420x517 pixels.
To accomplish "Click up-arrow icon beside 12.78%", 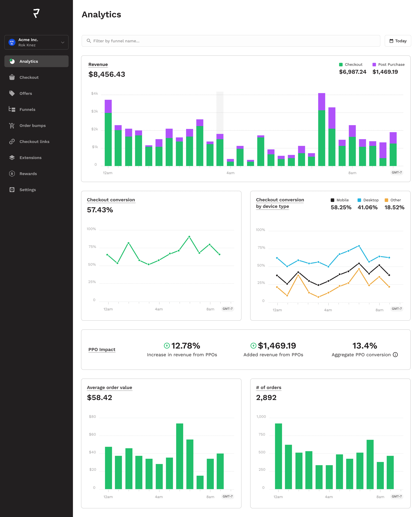I will point(167,346).
